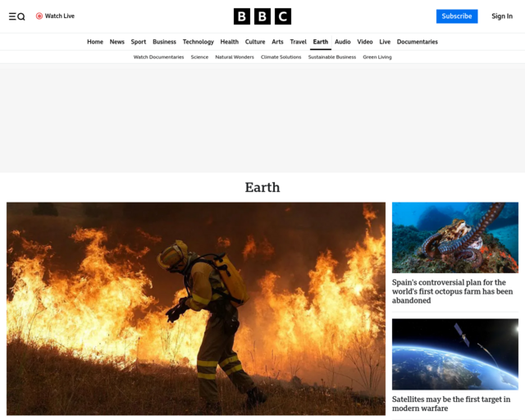This screenshot has height=420, width=525.
Task: Go to the Home section
Action: pyautogui.click(x=95, y=42)
